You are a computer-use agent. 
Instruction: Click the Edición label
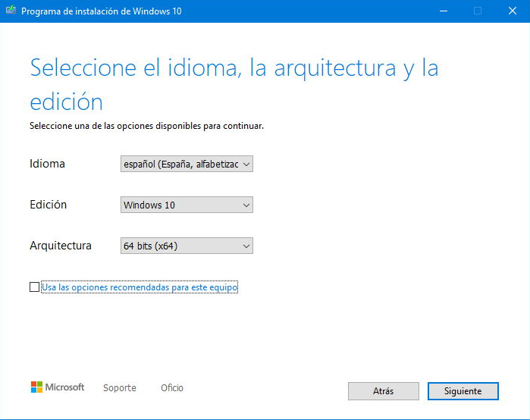tap(48, 205)
